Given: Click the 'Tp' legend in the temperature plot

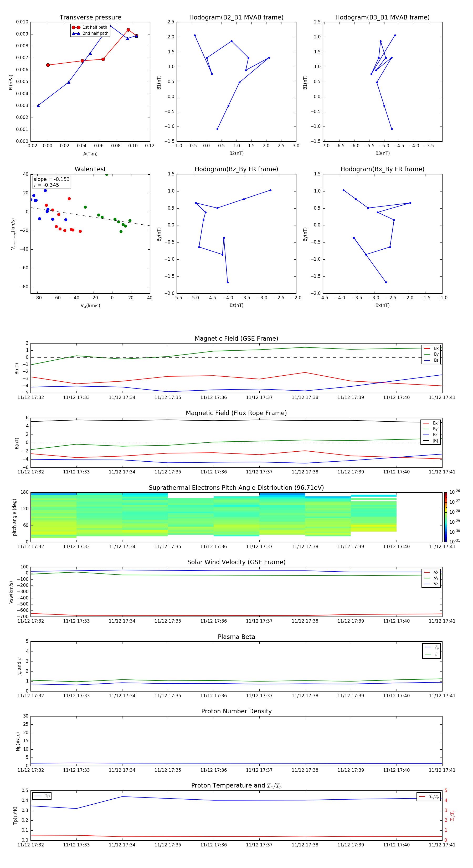Looking at the screenshot, I should pos(42,796).
